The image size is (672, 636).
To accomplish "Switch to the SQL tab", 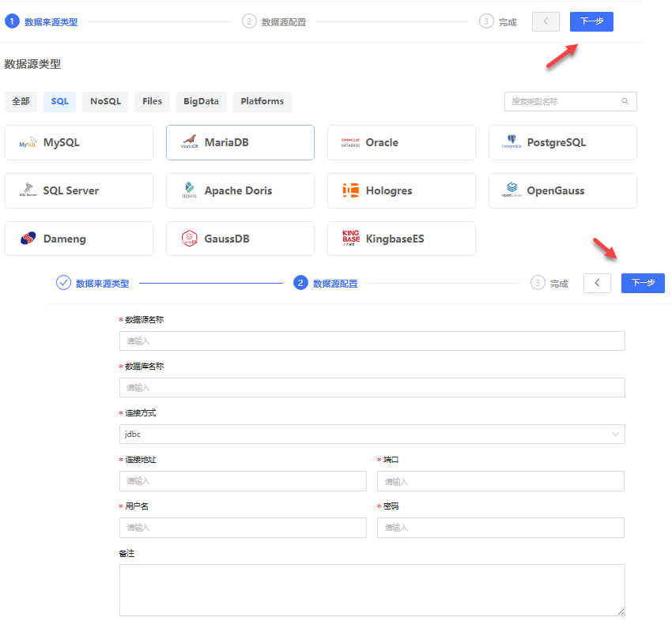I will pos(59,101).
